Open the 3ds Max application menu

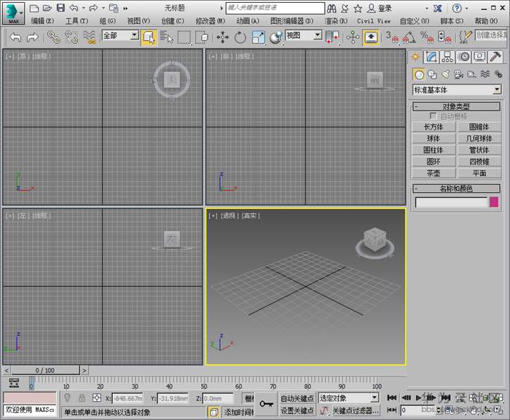click(x=13, y=13)
